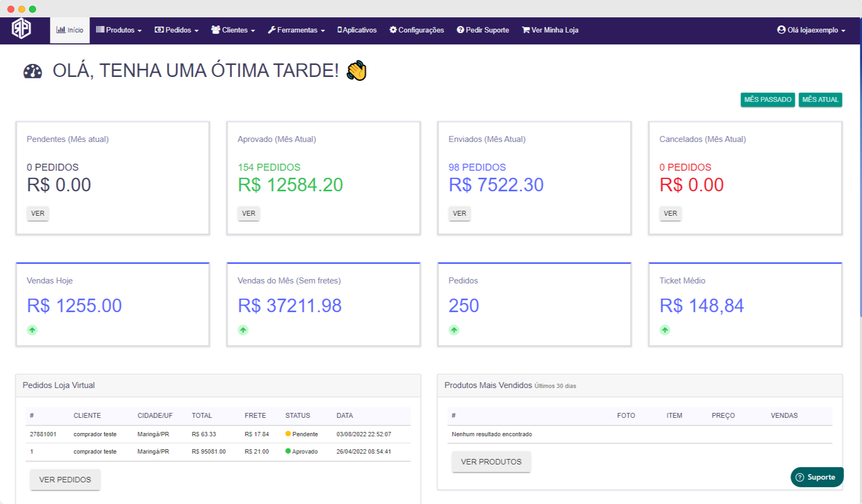Expand the Ferramentas dropdown caret
862x504 pixels.
pos(323,31)
